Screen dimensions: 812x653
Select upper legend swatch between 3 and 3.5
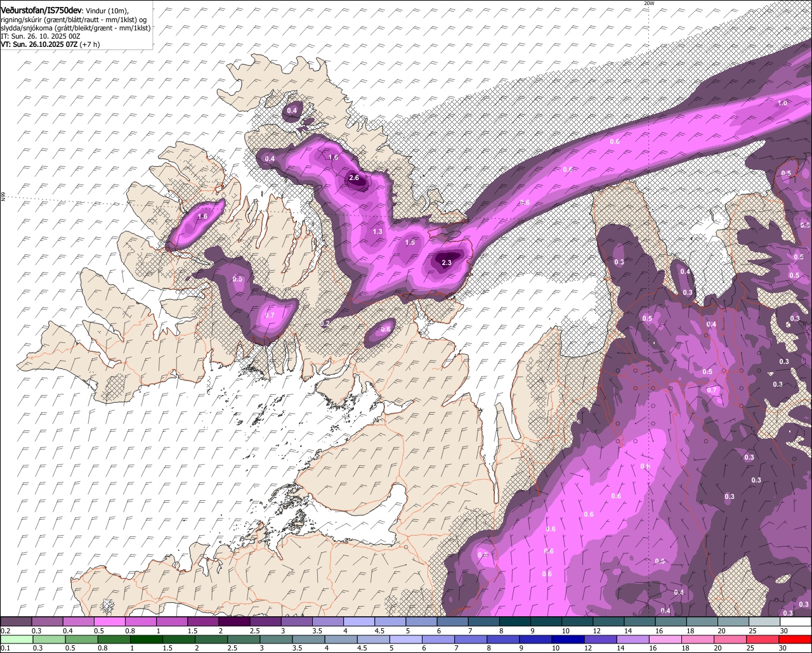click(x=296, y=622)
